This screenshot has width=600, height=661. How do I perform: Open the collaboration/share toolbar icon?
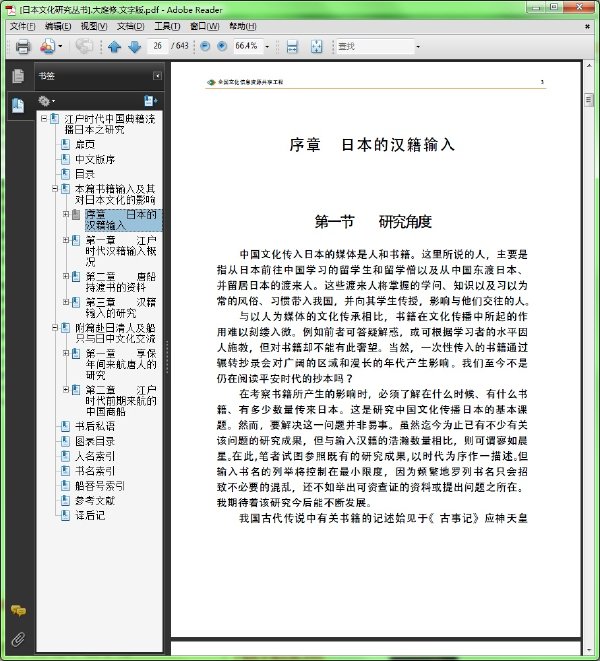pos(47,46)
